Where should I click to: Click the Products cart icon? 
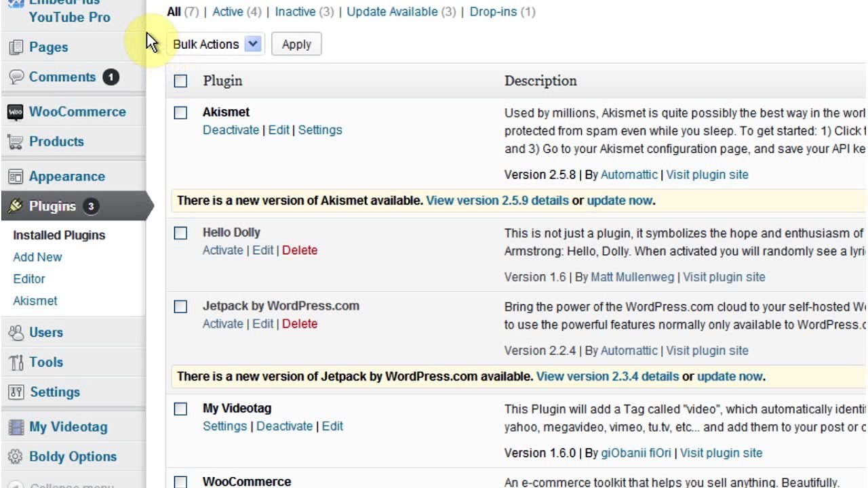point(16,142)
